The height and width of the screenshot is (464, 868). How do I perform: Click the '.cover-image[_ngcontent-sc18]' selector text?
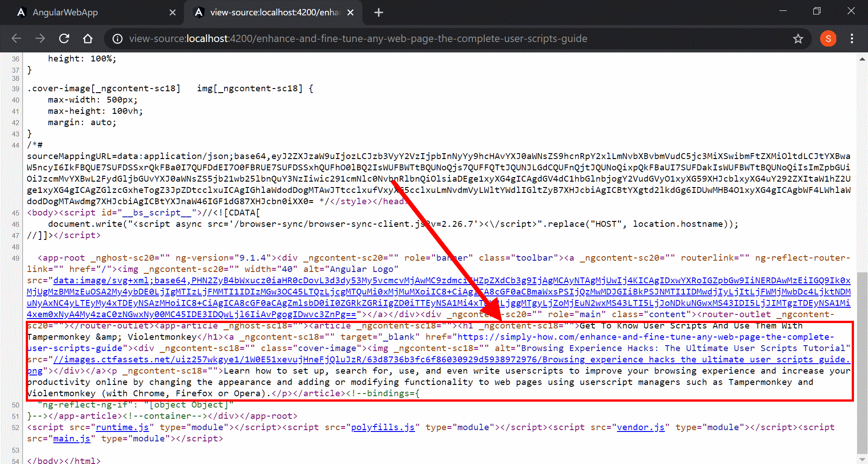104,89
